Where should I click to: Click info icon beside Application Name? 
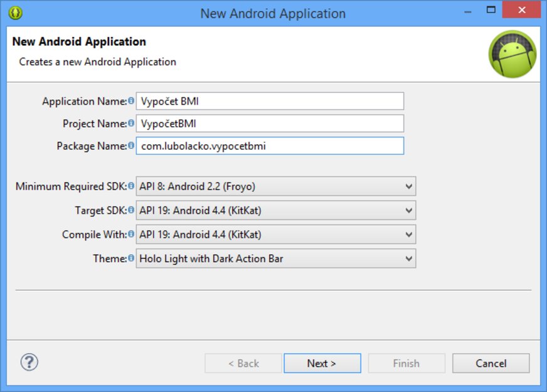point(131,101)
